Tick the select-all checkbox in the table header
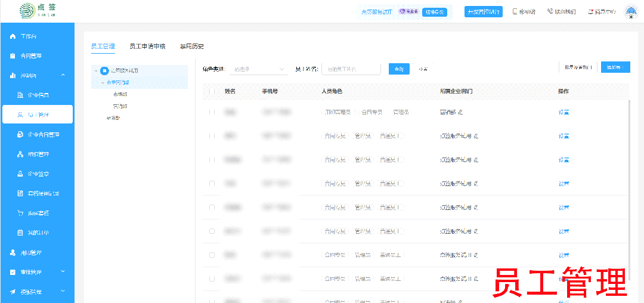The image size is (644, 303). [212, 91]
